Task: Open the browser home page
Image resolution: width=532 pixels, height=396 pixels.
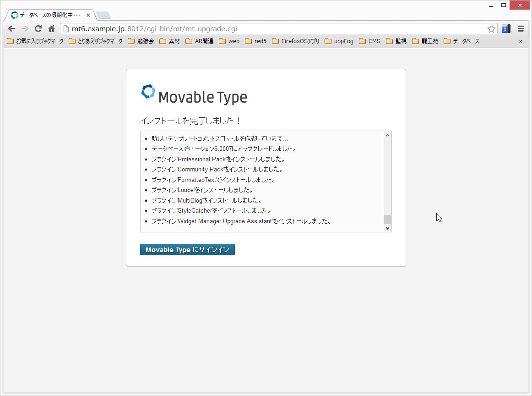Action: pyautogui.click(x=52, y=29)
